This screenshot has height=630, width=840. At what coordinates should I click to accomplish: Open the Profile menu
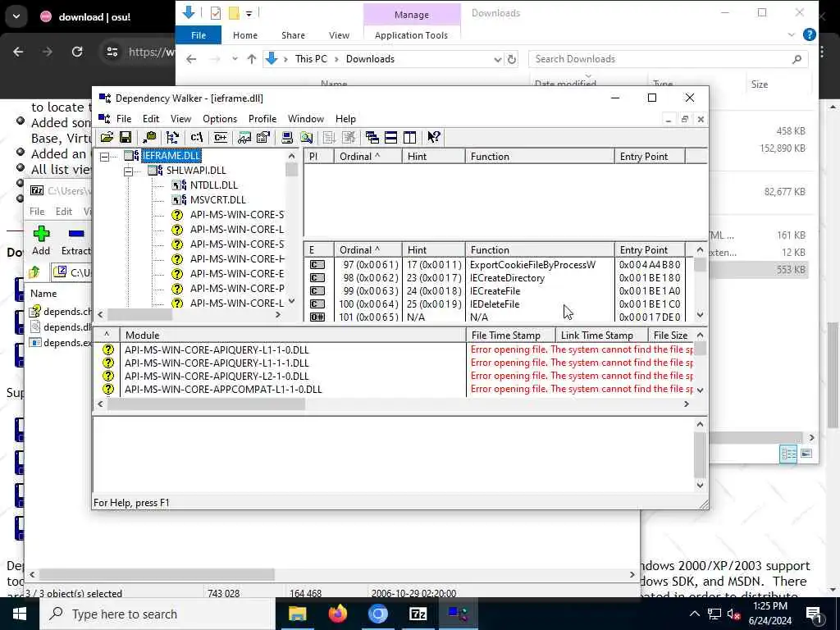[262, 119]
